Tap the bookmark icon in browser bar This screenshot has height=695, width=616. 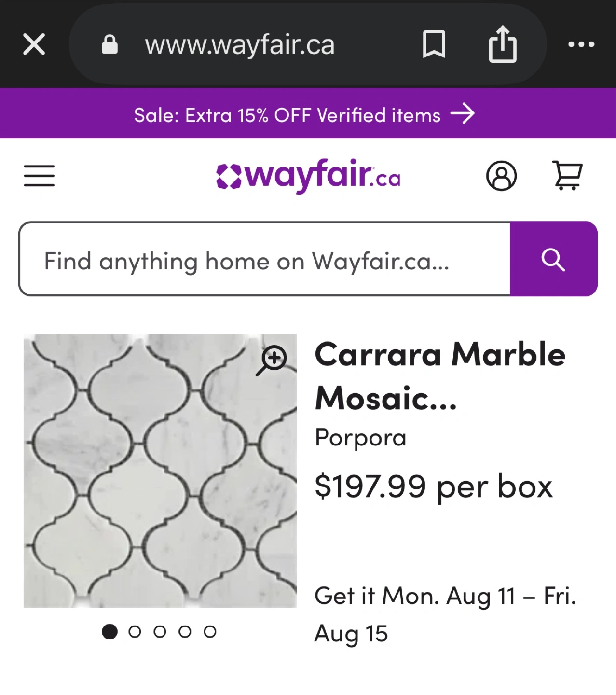(434, 44)
